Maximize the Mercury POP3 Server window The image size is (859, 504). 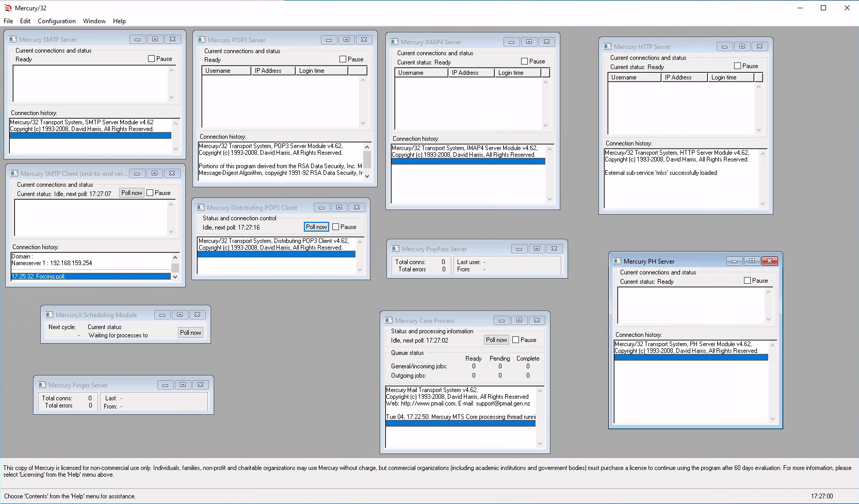pos(346,40)
